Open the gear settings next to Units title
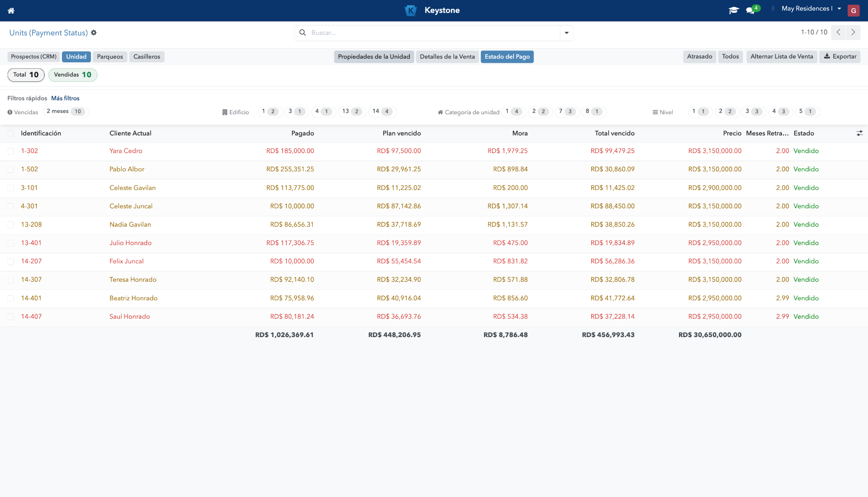The image size is (868, 497). (x=94, y=33)
